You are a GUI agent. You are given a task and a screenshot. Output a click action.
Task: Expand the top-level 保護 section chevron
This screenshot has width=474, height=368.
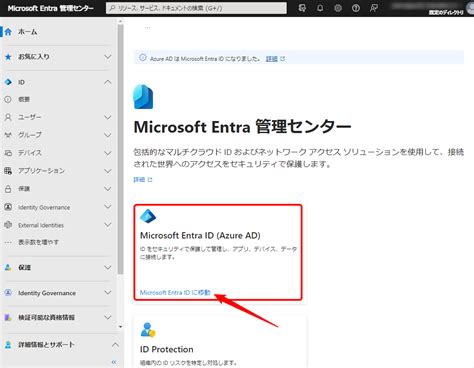pos(107,267)
